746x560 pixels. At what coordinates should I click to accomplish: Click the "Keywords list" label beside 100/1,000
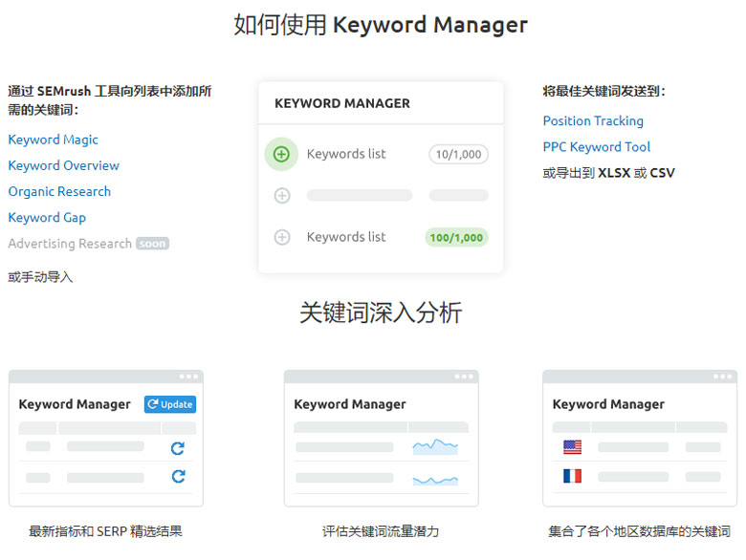pos(346,237)
